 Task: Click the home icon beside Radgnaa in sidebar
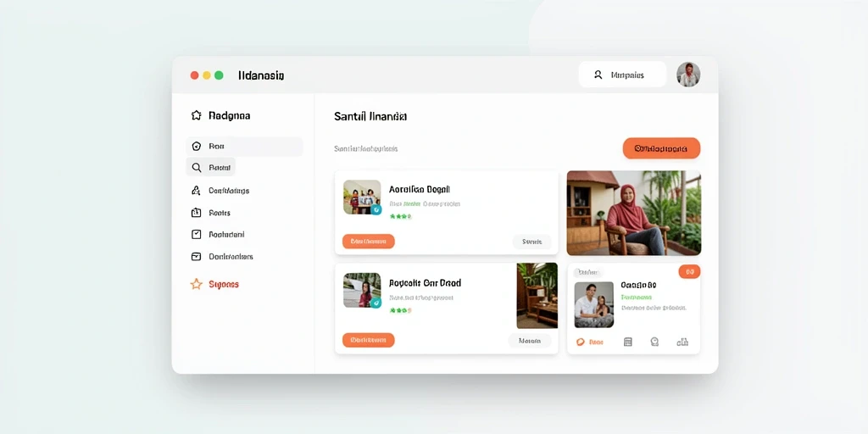(196, 115)
